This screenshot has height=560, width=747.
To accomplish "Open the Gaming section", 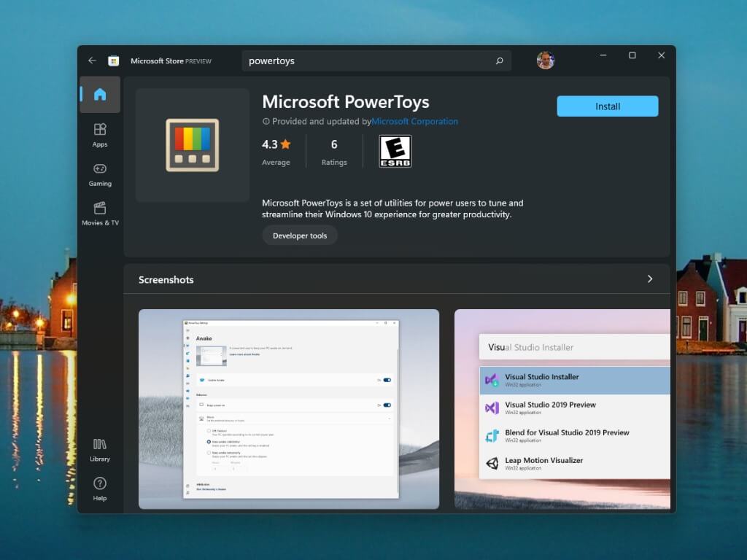I will click(x=100, y=174).
